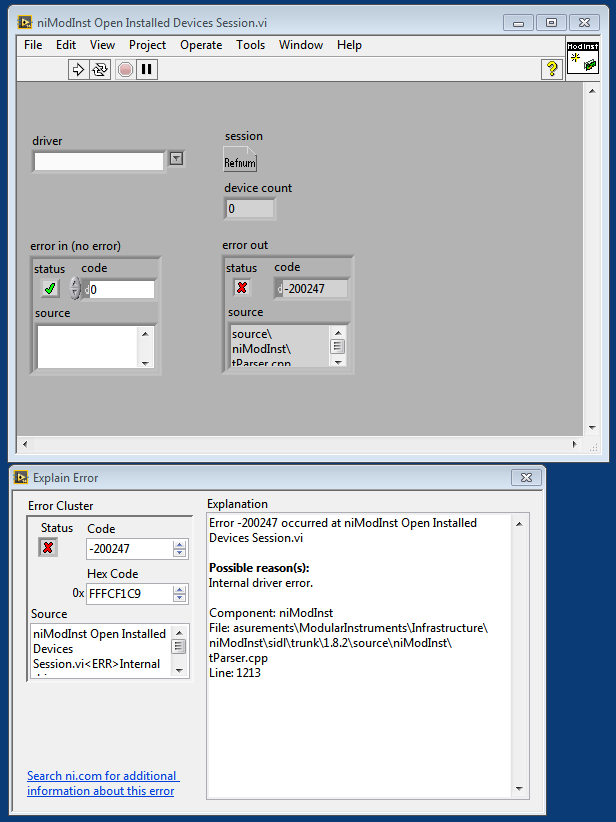Screen dimensions: 616x822
Task: Click the session Refnum indicator
Action: coord(240,159)
